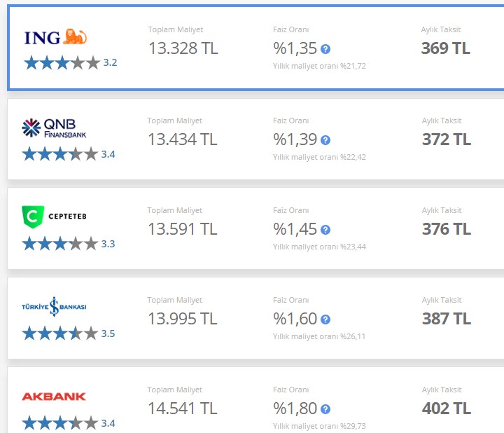Click Toplam Maliyet label in ING card
This screenshot has height=433, width=504.
176,29
